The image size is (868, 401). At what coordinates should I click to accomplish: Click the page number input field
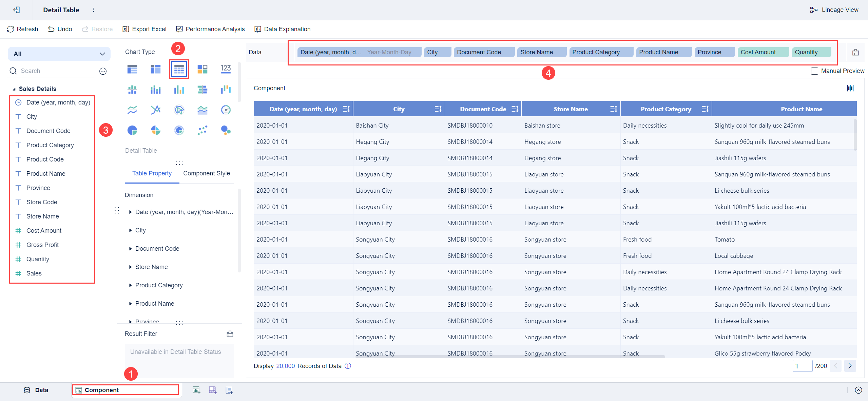(x=802, y=366)
